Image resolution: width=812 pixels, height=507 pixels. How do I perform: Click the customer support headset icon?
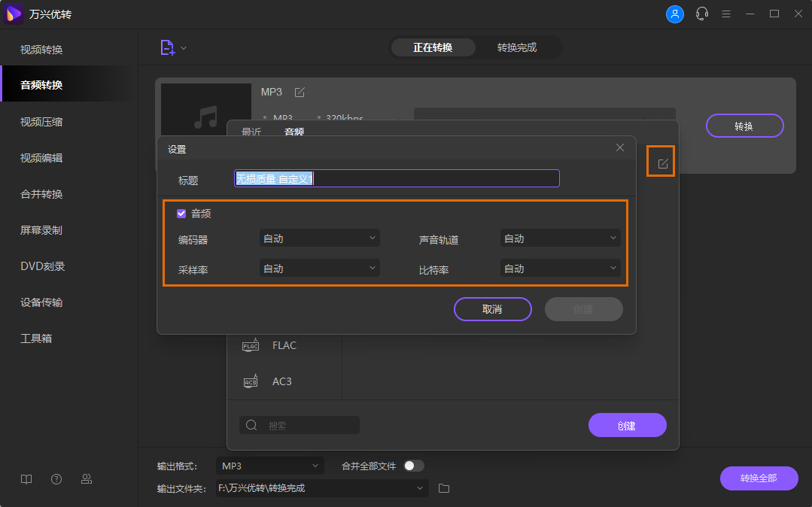pos(702,14)
